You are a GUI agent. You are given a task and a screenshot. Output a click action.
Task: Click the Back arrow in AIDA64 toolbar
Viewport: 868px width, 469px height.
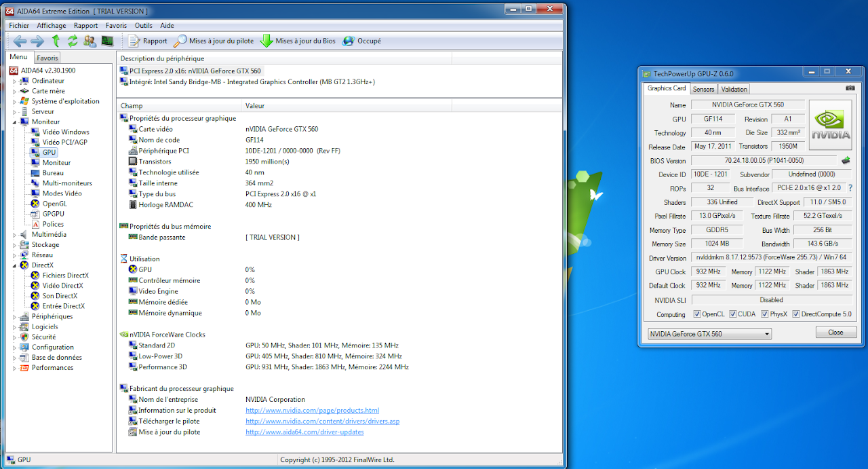20,41
